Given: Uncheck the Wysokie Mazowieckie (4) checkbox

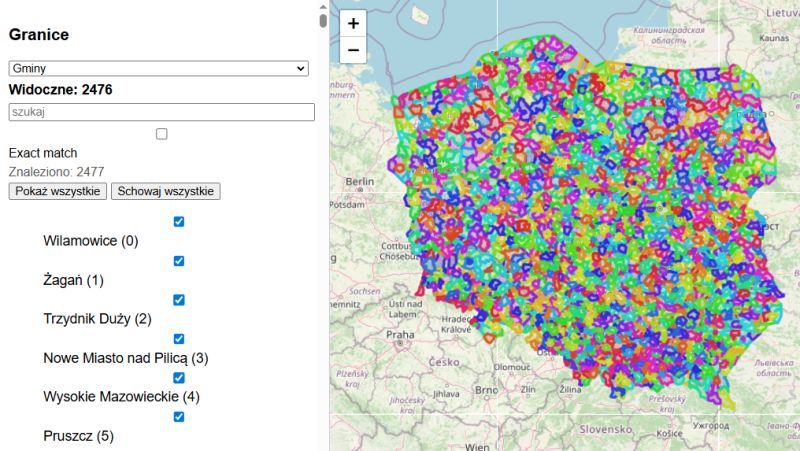Looking at the screenshot, I should click(179, 378).
